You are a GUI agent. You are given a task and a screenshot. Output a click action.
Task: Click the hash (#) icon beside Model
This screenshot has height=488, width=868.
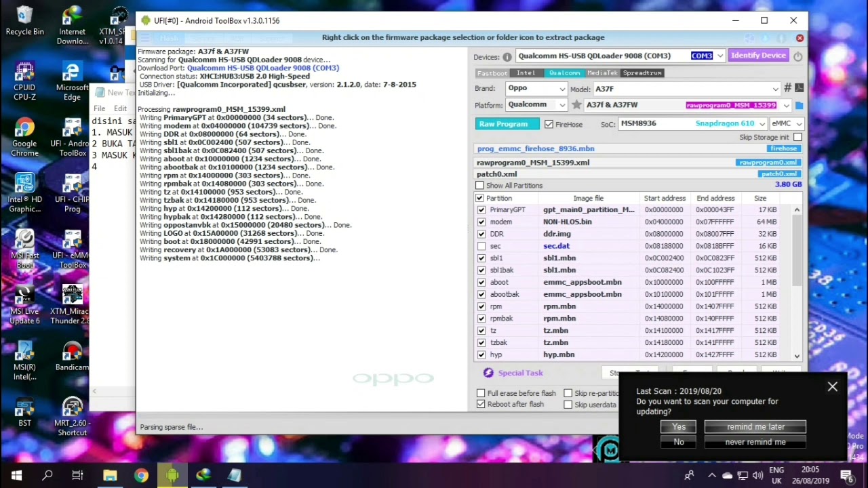(x=787, y=88)
